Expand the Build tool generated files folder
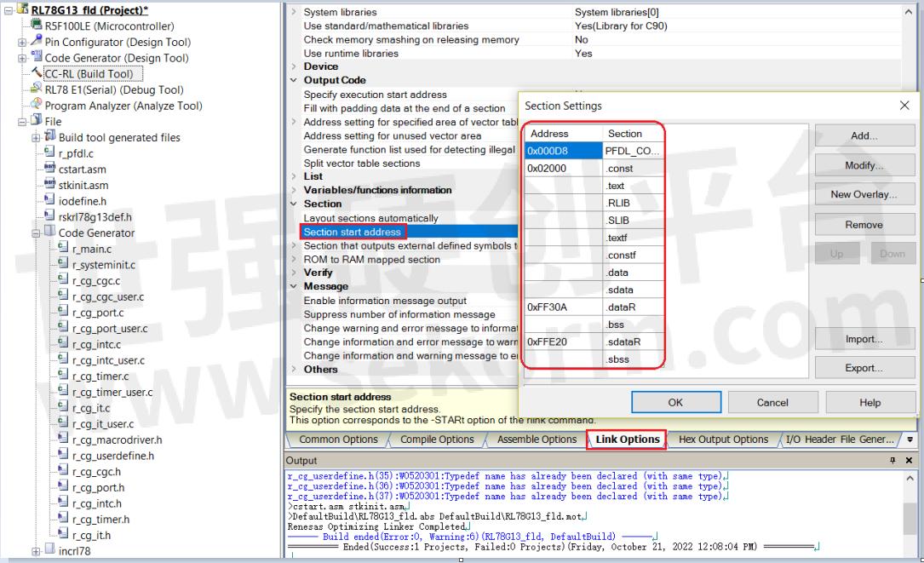The height and width of the screenshot is (563, 924). pyautogui.click(x=36, y=138)
